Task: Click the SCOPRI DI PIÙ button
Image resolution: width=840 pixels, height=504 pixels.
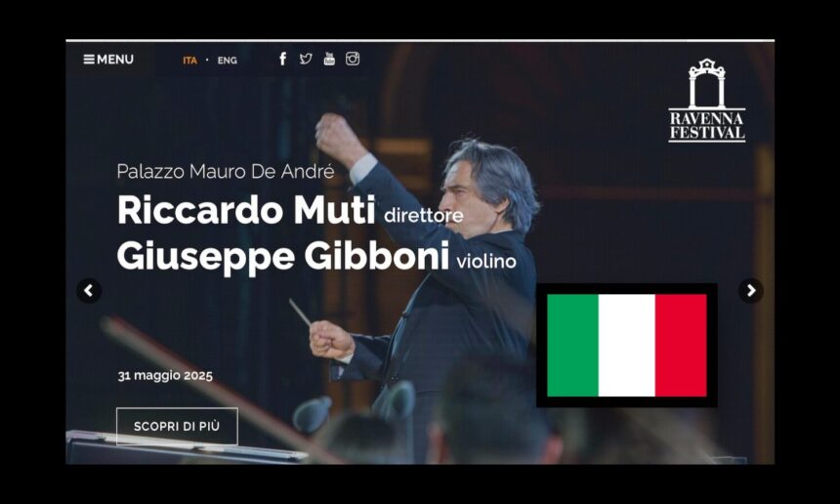Action: [177, 426]
